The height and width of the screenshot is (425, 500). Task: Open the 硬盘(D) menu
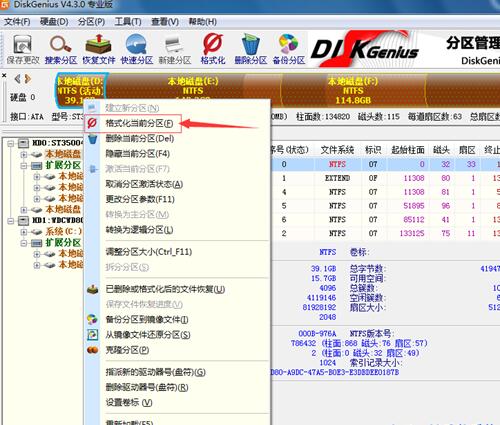coord(54,22)
